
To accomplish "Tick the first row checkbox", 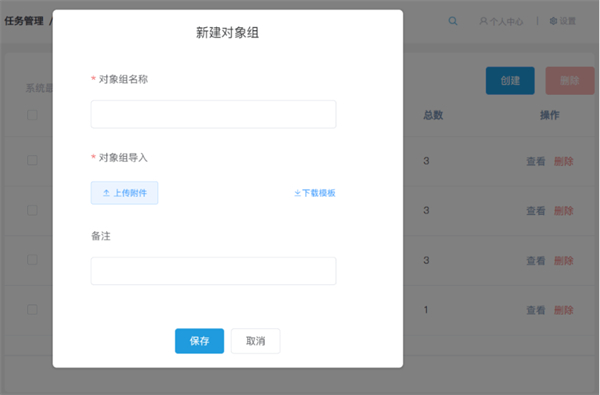I will (x=33, y=160).
